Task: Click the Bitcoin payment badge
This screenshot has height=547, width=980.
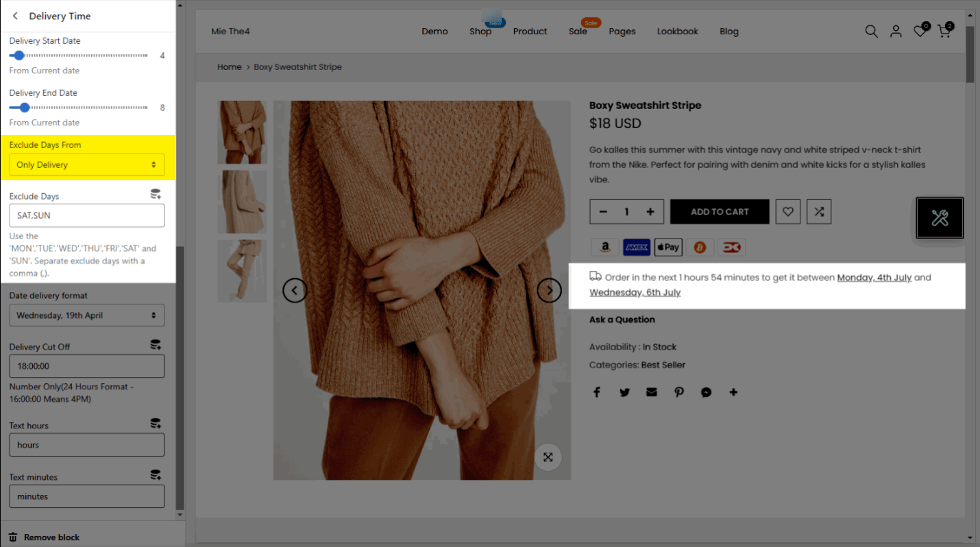Action: pyautogui.click(x=700, y=247)
